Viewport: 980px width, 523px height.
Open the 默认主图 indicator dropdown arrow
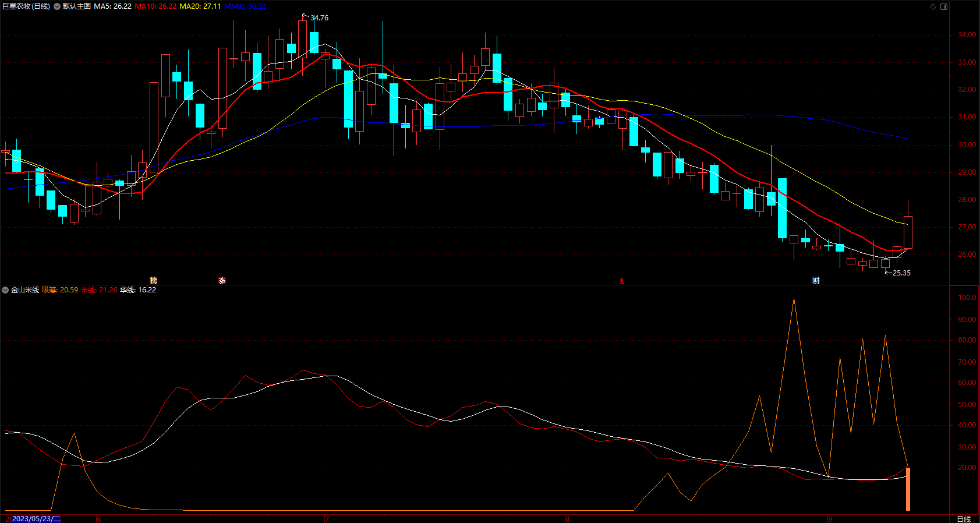click(x=57, y=6)
